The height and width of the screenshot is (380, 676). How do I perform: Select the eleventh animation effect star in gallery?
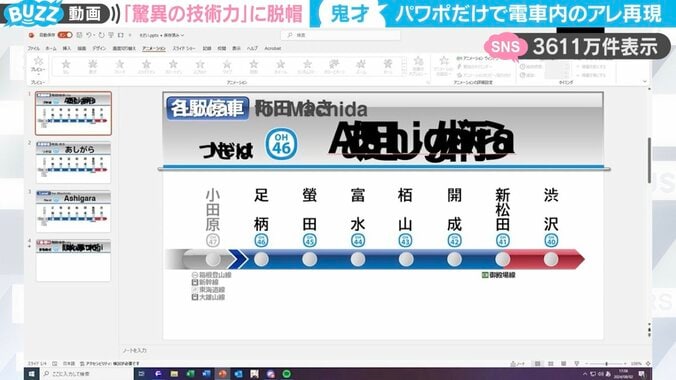point(334,66)
